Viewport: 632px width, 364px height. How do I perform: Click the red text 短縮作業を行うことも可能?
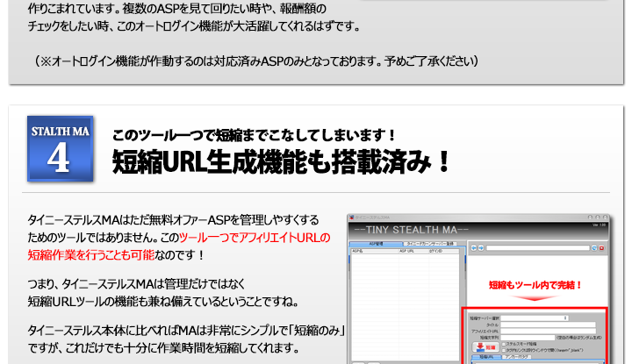coord(91,255)
